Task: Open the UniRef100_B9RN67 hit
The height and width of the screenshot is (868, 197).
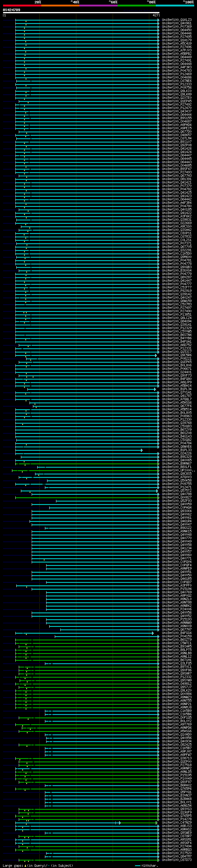Action: 177,464
